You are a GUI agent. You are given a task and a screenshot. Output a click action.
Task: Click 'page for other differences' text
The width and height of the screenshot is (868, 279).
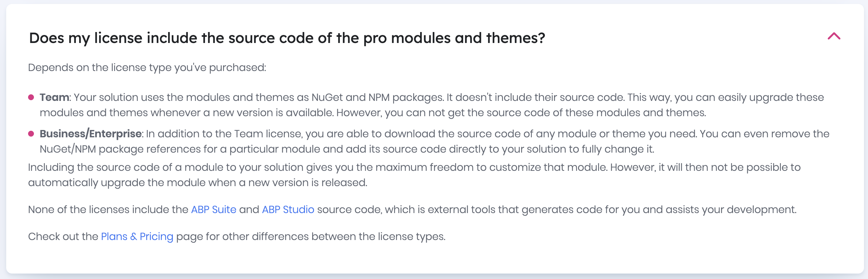[311, 236]
